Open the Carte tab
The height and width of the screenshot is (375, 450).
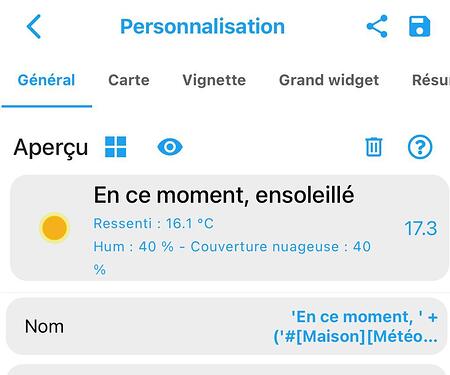tap(129, 80)
